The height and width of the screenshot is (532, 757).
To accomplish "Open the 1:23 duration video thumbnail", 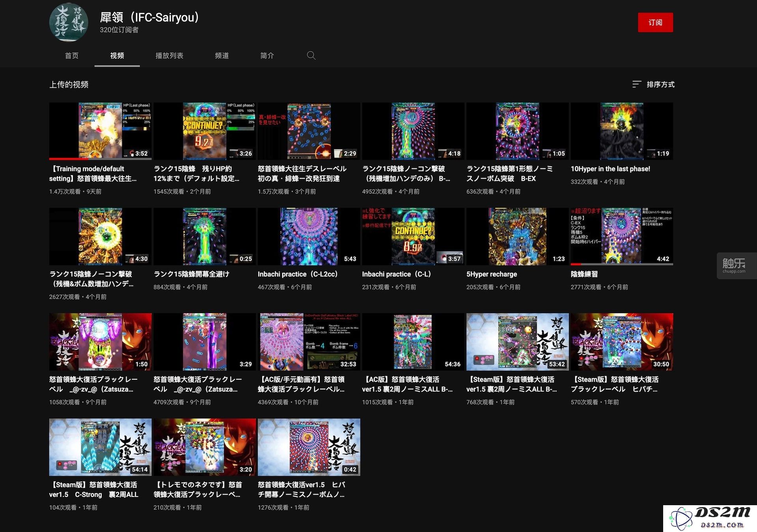I will (517, 236).
